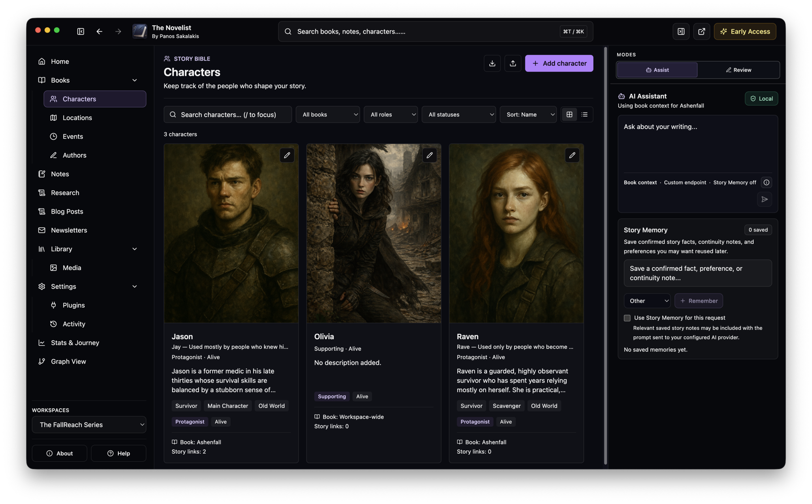This screenshot has height=504, width=812.
Task: Click the Help button
Action: click(x=119, y=453)
